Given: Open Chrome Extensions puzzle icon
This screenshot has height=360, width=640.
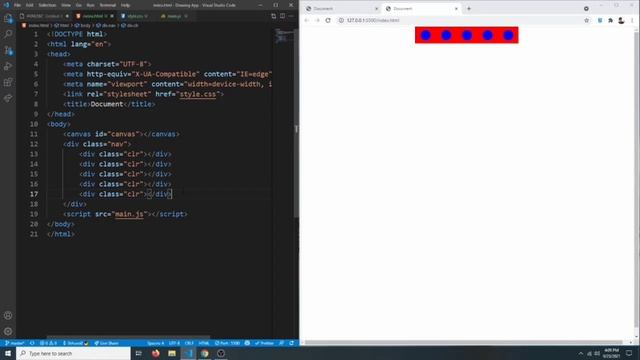Looking at the screenshot, I should point(611,20).
